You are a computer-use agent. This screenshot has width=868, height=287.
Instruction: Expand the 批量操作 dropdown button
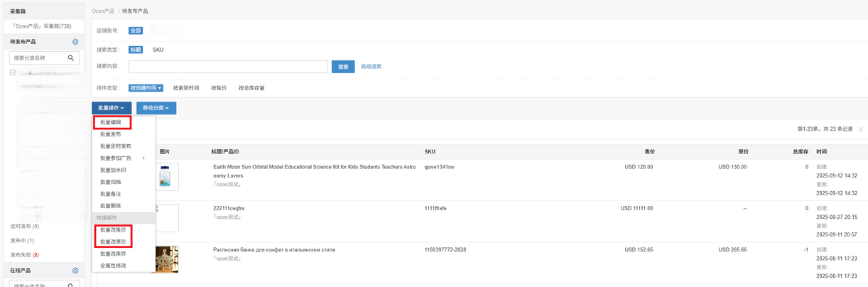(112, 108)
